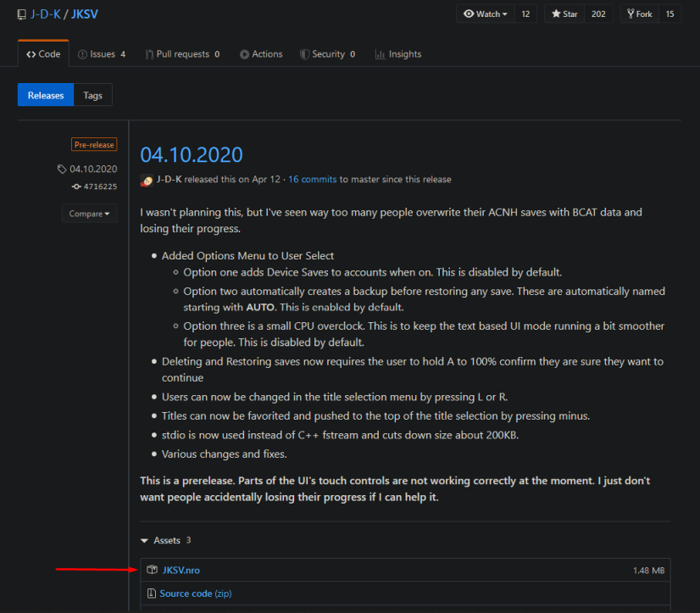
Task: Click 'Various changes and fixes.' bullet
Action: [x=224, y=454]
